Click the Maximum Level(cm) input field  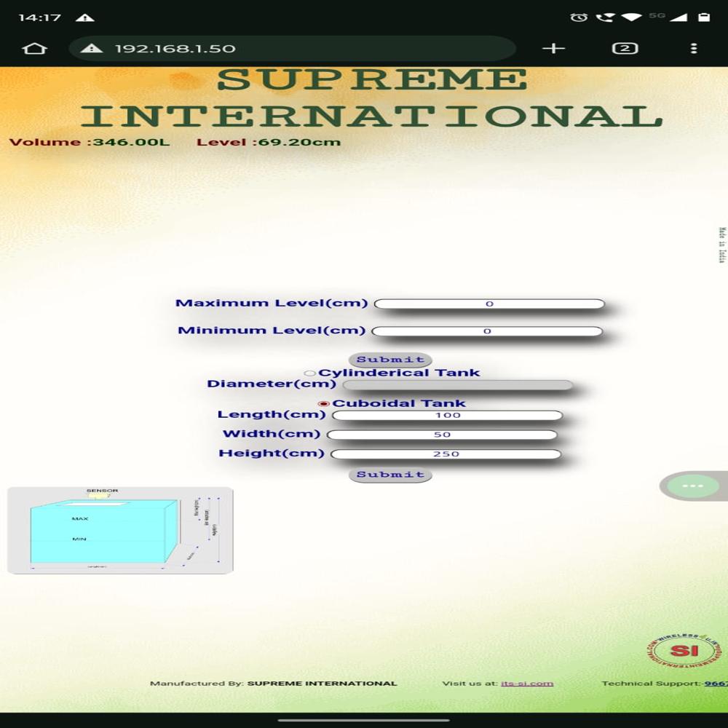pos(489,304)
